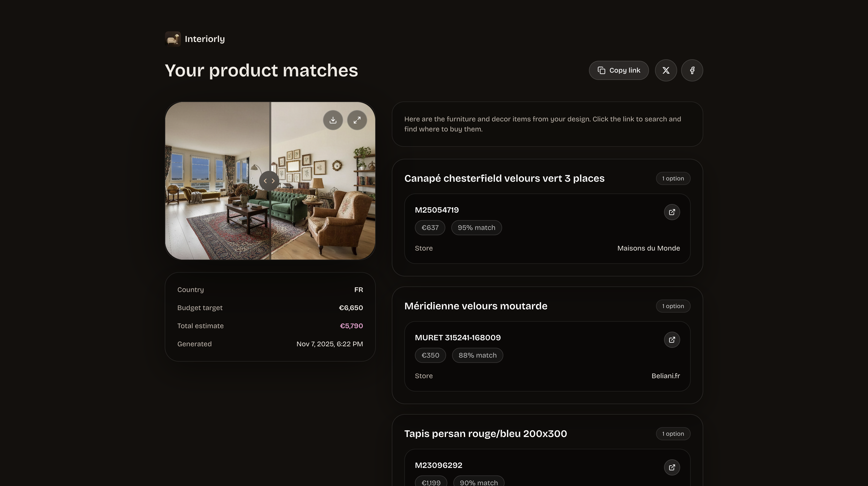
Task: Expand options for Tapis persan rouge/bleu
Action: pyautogui.click(x=673, y=433)
